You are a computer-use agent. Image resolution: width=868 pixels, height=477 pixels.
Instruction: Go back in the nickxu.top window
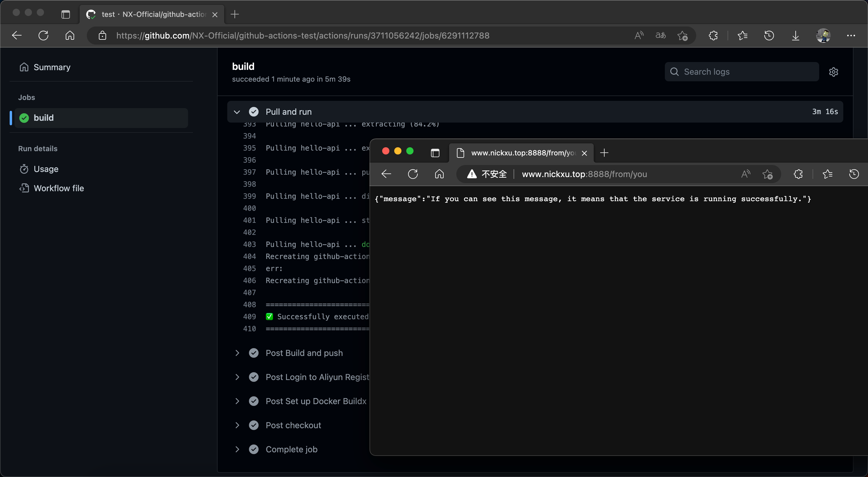386,174
